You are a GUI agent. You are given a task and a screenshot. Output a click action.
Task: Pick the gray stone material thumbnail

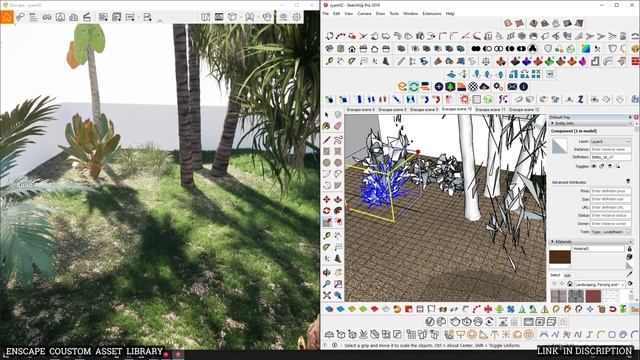[576, 296]
